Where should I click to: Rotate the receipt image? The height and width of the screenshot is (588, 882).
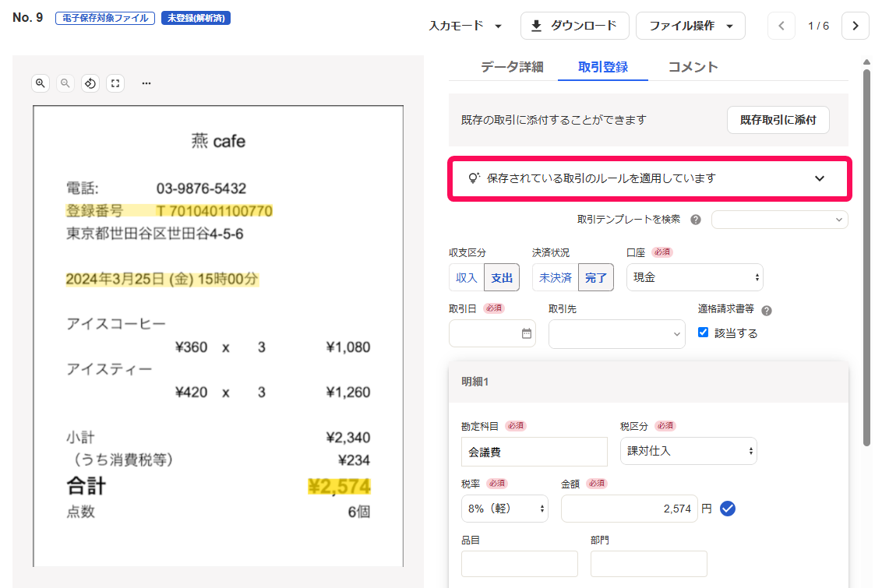click(90, 83)
